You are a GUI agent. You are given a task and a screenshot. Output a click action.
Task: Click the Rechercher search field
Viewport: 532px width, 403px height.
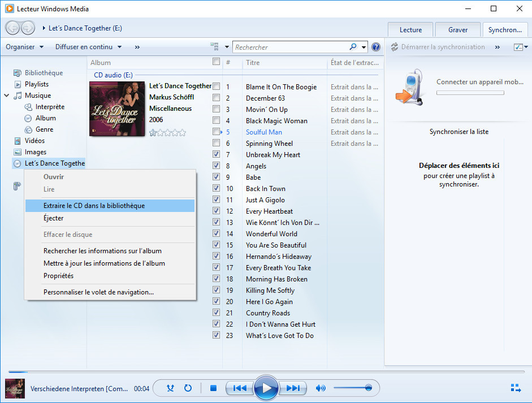click(291, 47)
